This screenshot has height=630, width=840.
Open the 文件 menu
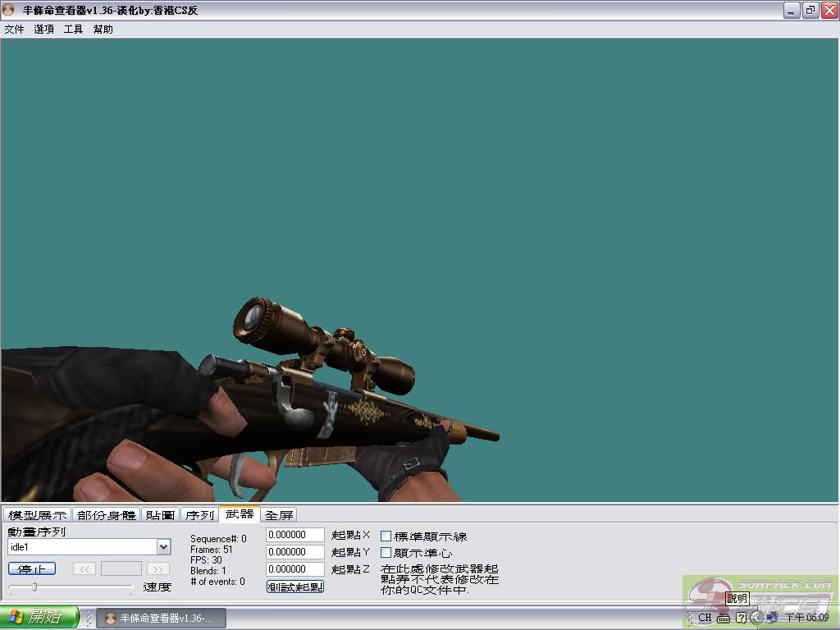tap(15, 30)
